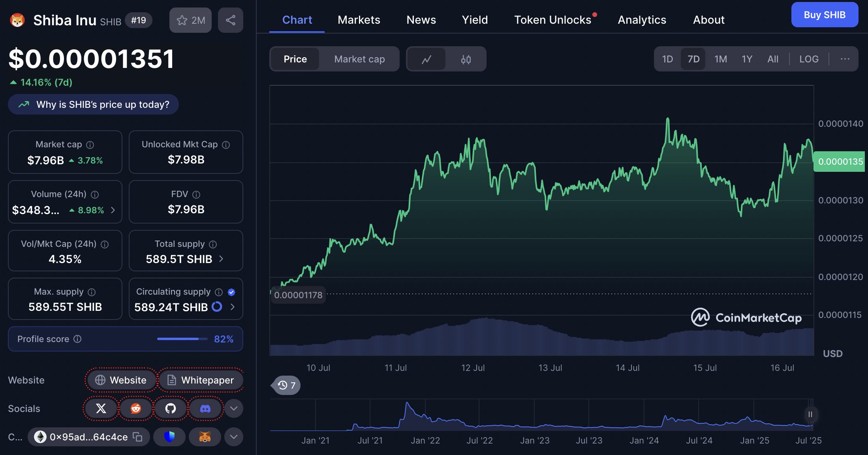Click the Profile score progress bar
Image resolution: width=868 pixels, height=455 pixels.
[x=182, y=339]
